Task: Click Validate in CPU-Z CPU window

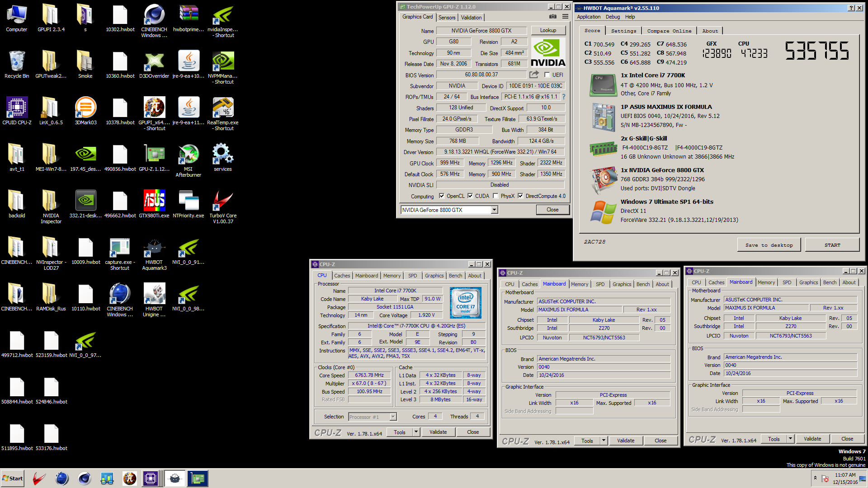Action: pos(438,432)
